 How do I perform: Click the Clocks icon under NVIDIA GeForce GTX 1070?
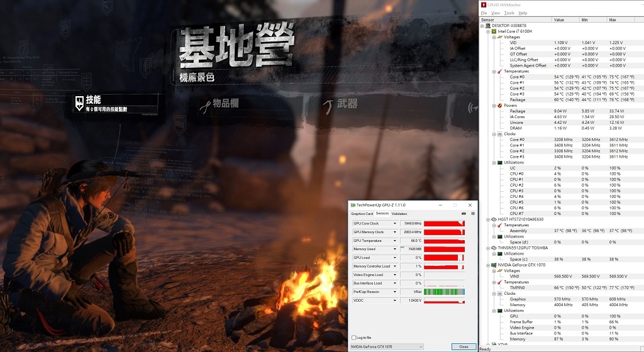click(x=500, y=294)
